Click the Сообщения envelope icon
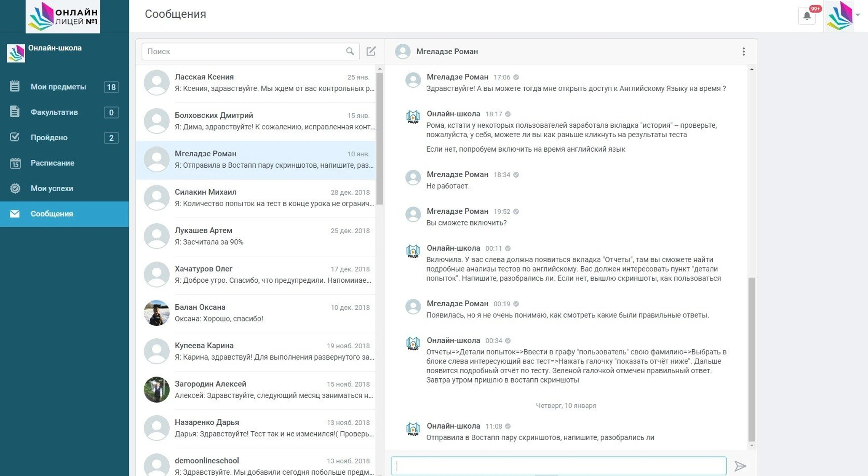The height and width of the screenshot is (476, 868). coord(15,214)
